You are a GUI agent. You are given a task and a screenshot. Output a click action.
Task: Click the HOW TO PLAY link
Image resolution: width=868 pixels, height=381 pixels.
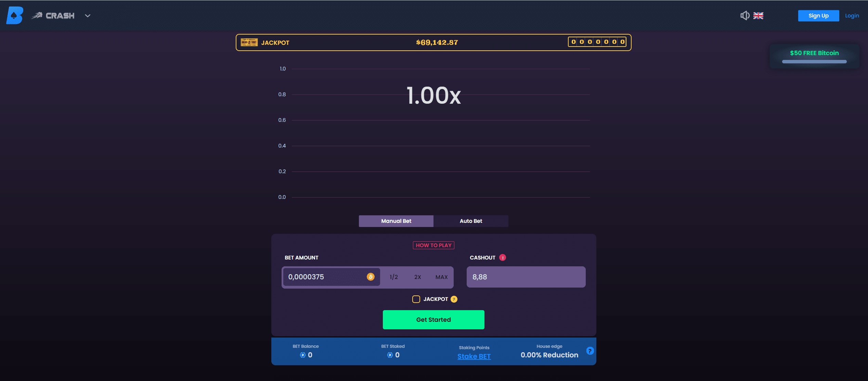(433, 245)
